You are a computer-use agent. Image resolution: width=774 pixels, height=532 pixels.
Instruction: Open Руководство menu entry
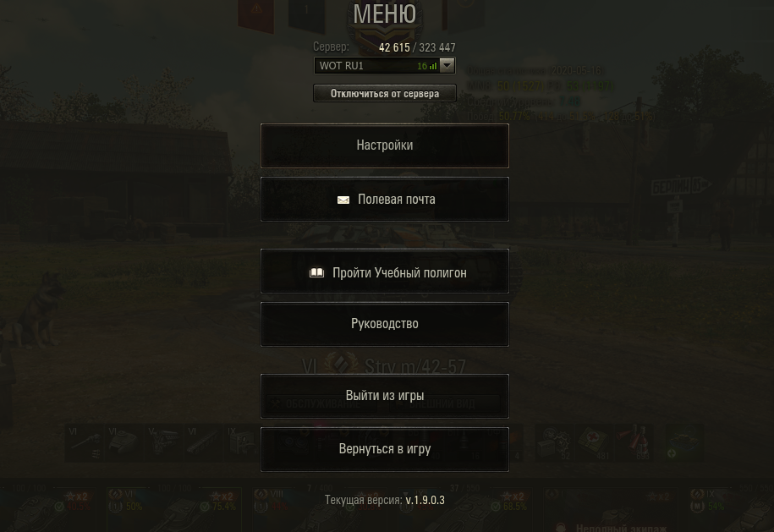point(385,324)
